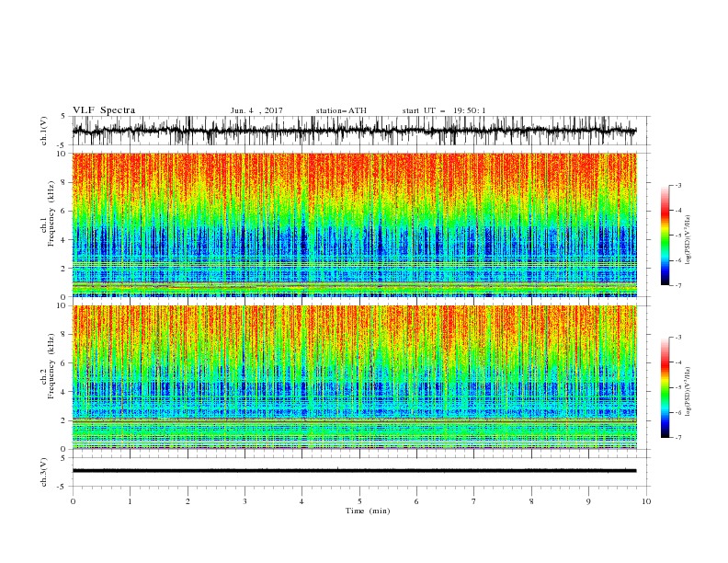Click inside the ch.2 spectrogram panel
This screenshot has width=728, height=563.
coord(354,377)
